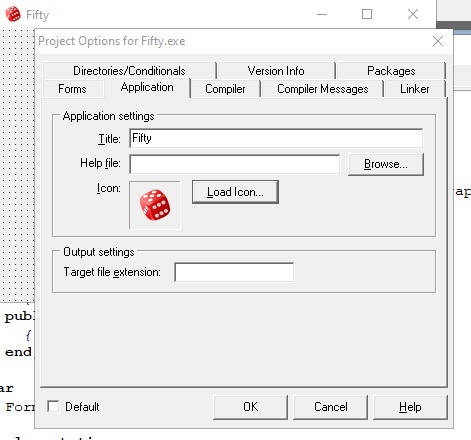Click the Fifty window dice icon
The height and width of the screenshot is (440, 471).
(13, 14)
